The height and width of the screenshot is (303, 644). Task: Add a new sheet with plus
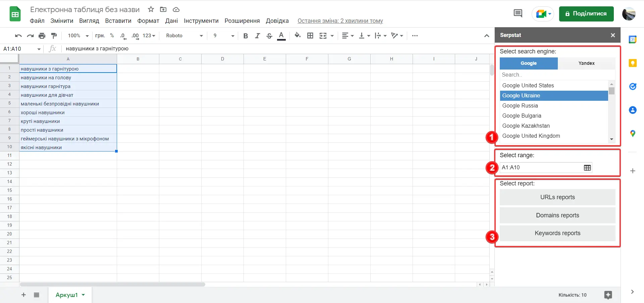(x=23, y=295)
